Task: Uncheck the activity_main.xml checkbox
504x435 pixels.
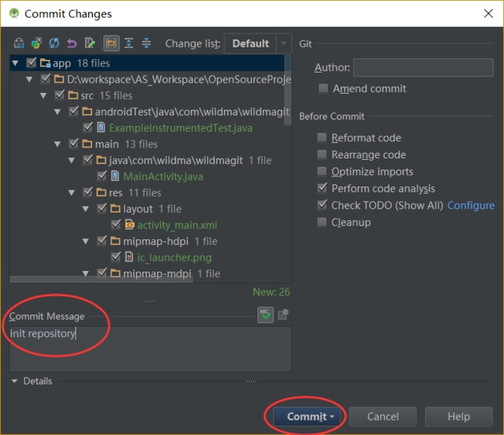Action: point(116,224)
